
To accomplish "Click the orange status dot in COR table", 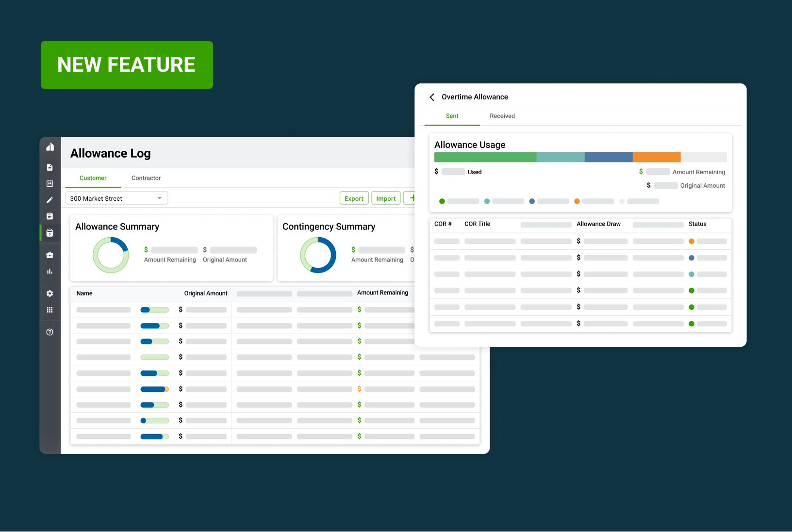I will point(692,241).
